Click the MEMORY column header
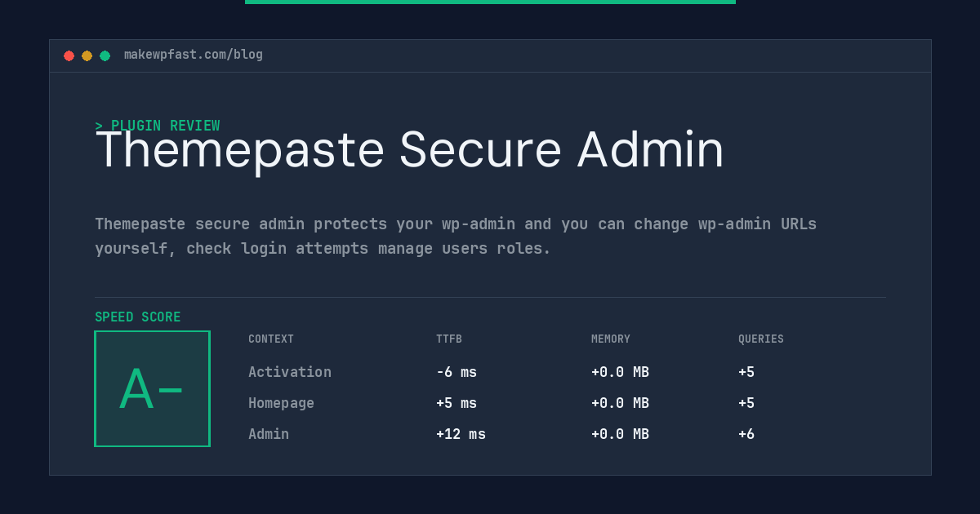The width and height of the screenshot is (980, 514). click(611, 339)
